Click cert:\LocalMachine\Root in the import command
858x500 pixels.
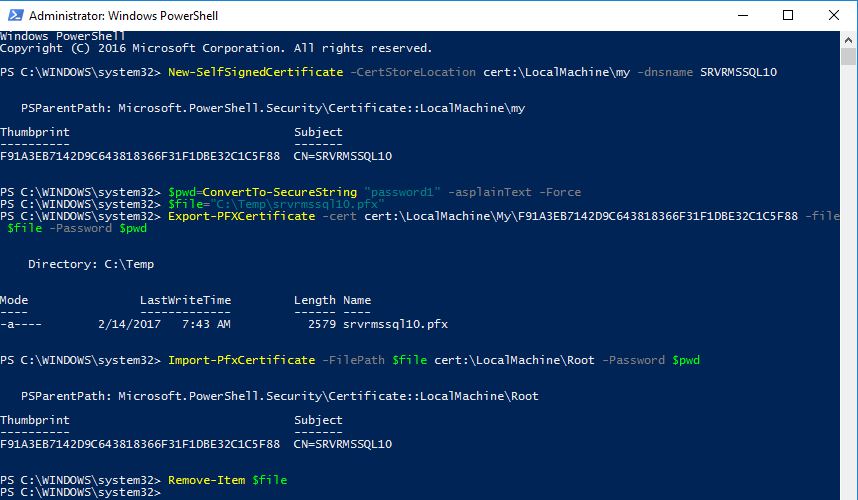[x=514, y=361]
